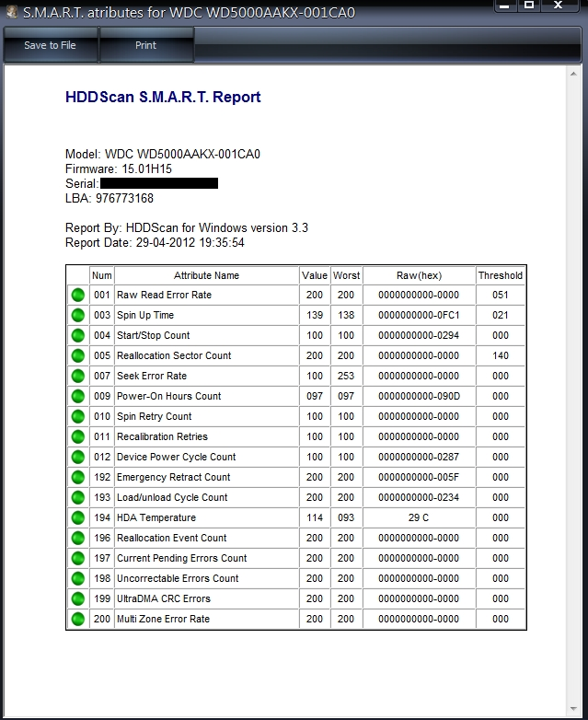Click the scrollbar up arrow

click(x=573, y=74)
